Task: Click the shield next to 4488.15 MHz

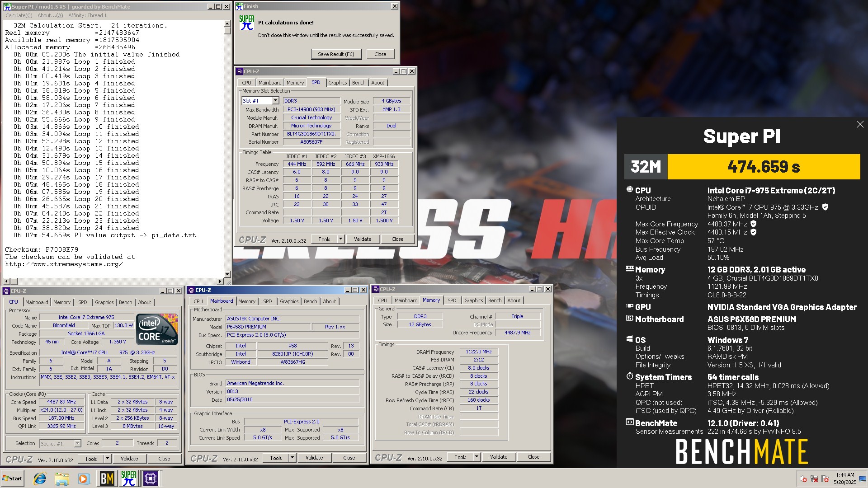Action: pyautogui.click(x=754, y=232)
